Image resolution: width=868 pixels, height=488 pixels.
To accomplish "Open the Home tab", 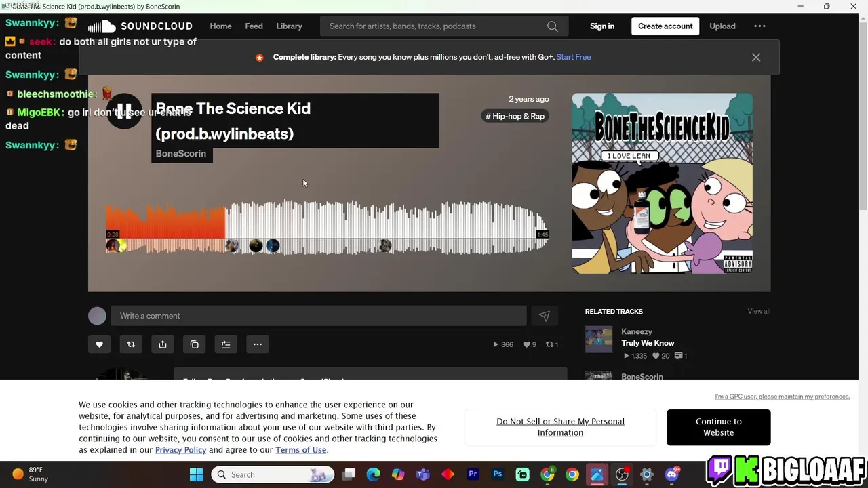I will (x=220, y=26).
